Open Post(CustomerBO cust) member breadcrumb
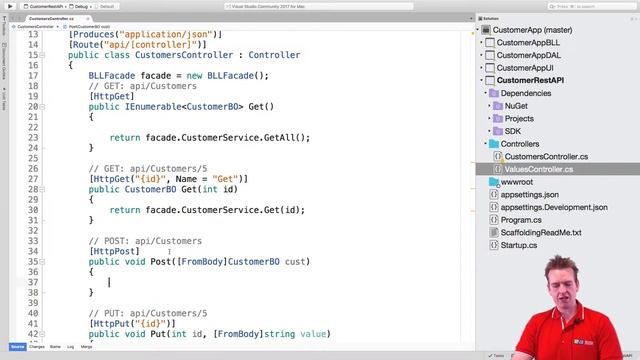Screen dimensions: 640x360 click(x=87, y=27)
